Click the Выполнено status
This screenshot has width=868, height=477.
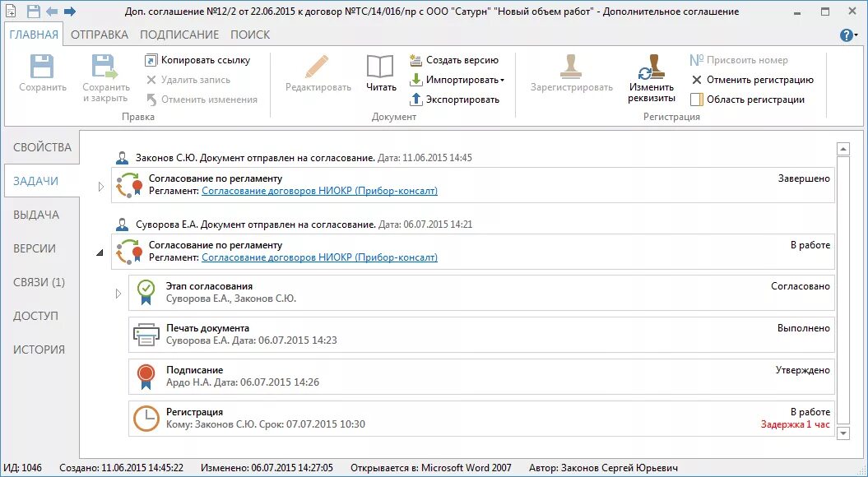click(x=804, y=328)
